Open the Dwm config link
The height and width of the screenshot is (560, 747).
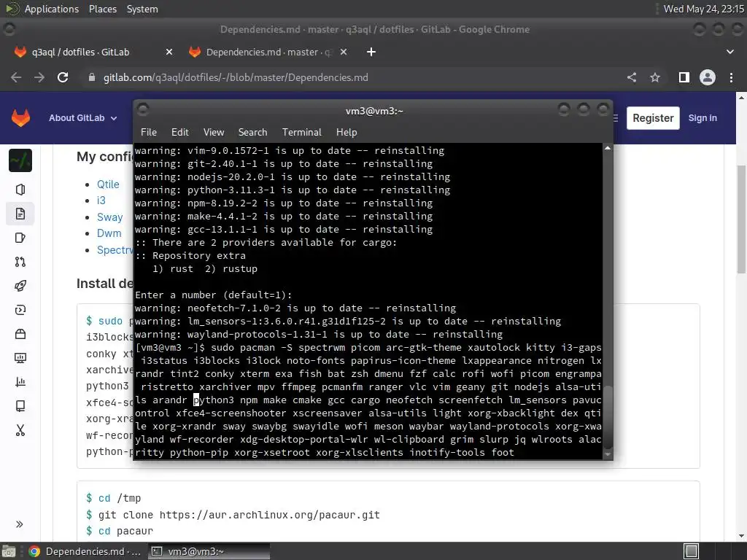(x=109, y=233)
